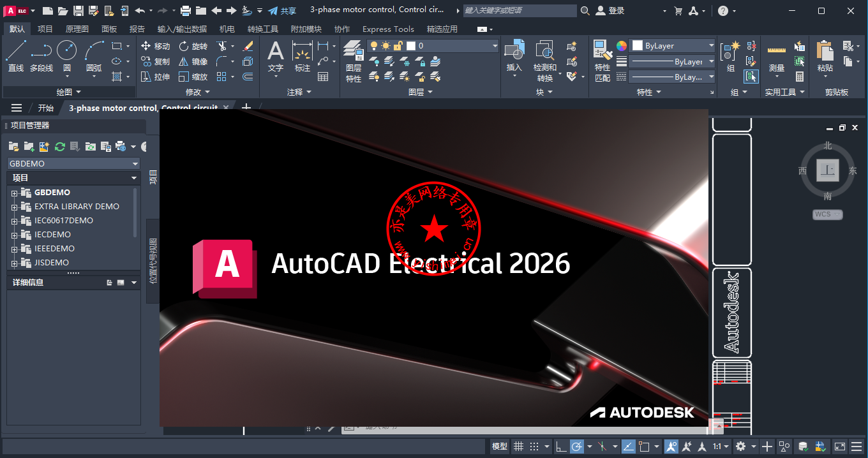Toggle group selection on/off in 组 panel
868x458 pixels.
751,77
